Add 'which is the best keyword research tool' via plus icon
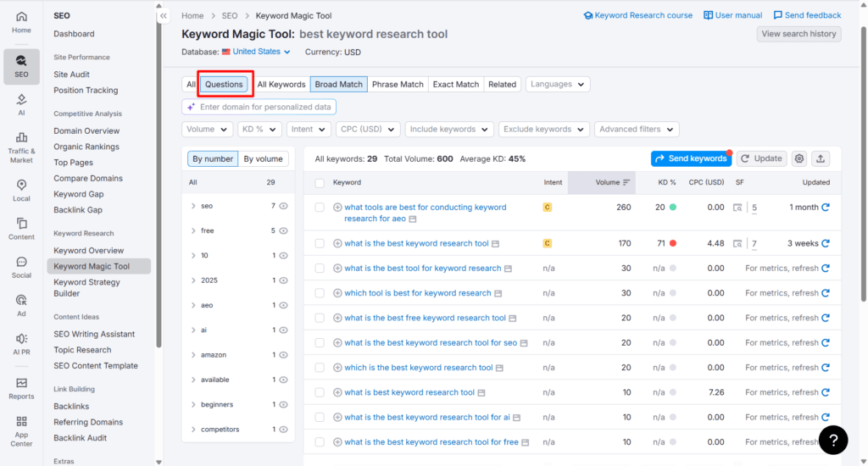The height and width of the screenshot is (466, 868). 337,368
